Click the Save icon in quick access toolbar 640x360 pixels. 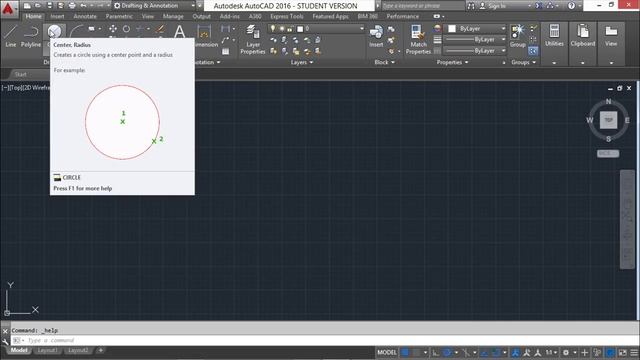click(x=49, y=6)
